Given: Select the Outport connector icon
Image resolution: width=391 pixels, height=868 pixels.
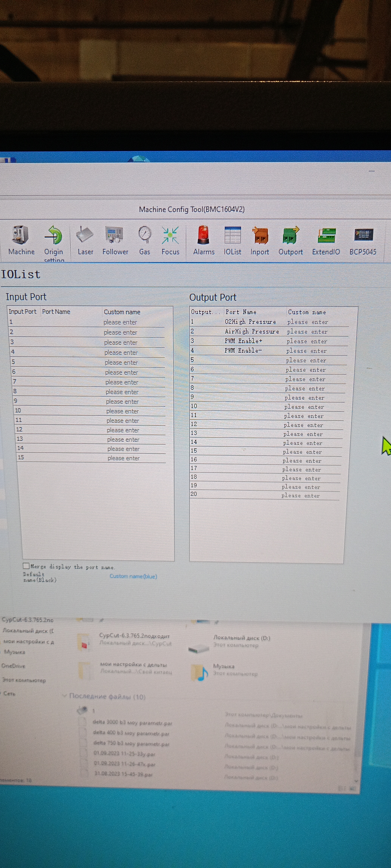Looking at the screenshot, I should click(290, 236).
